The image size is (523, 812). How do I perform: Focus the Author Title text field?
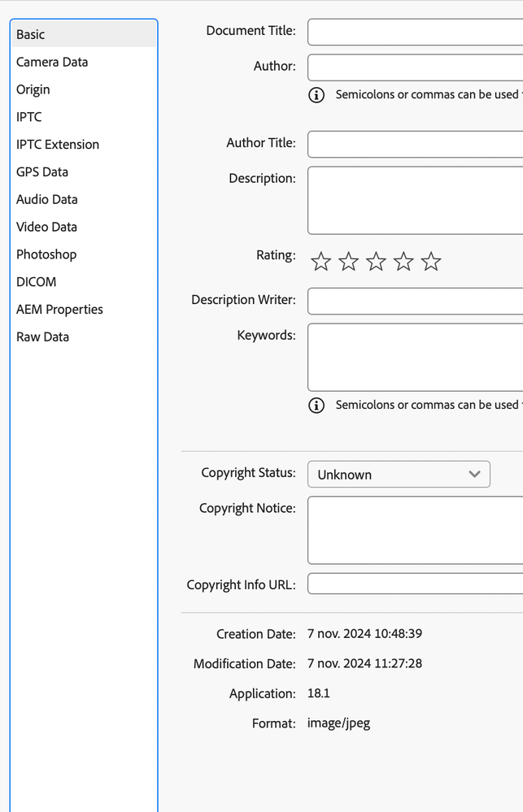415,144
